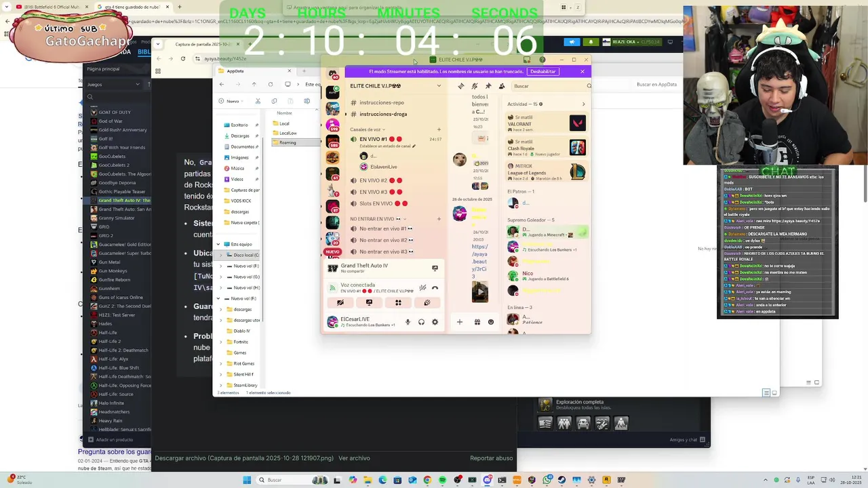The height and width of the screenshot is (488, 868).
Task: Open Discord direct messages home icon
Action: coord(332,75)
